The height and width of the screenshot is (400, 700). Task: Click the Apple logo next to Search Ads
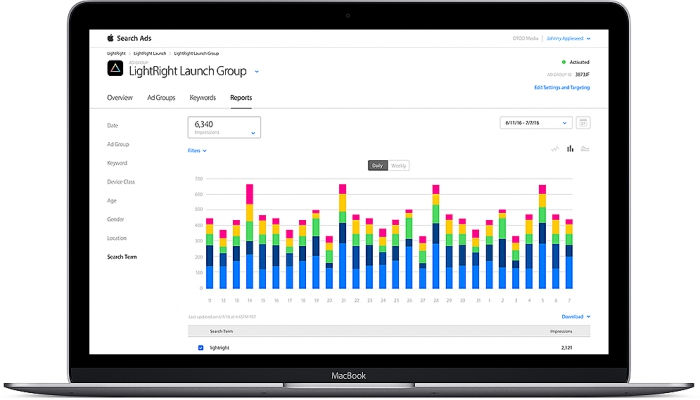(110, 38)
